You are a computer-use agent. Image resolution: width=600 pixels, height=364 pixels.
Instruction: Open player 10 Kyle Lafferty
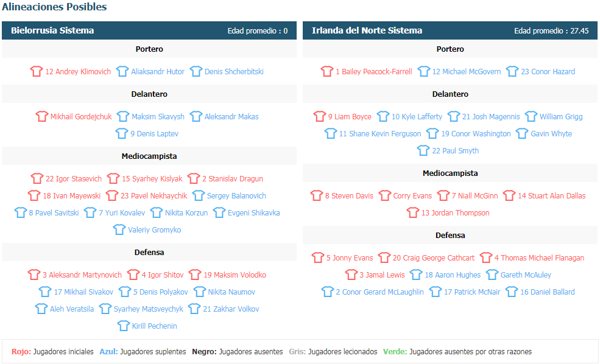[417, 117]
